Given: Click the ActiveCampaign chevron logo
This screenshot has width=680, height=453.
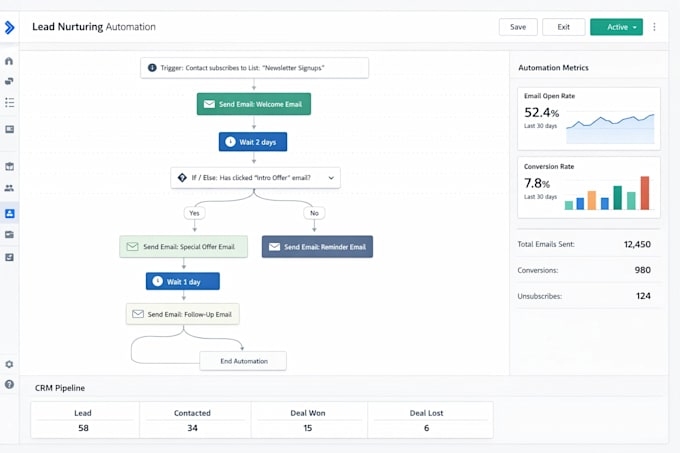Looking at the screenshot, I should click(9, 27).
